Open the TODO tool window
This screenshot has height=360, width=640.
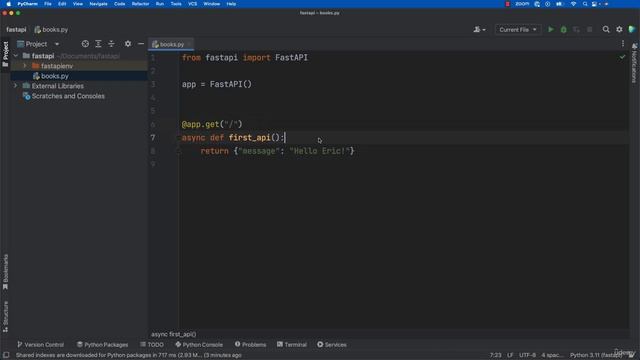tap(152, 344)
